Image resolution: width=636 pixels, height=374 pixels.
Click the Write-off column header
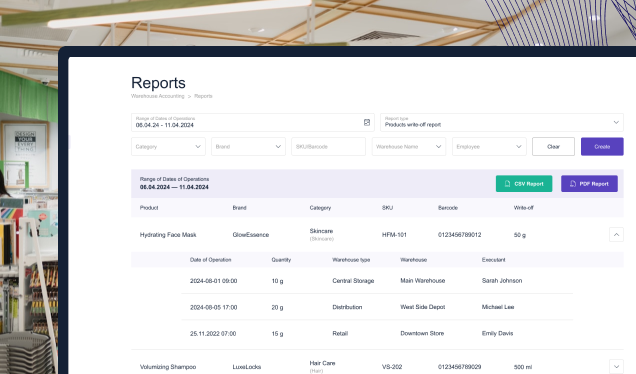click(524, 208)
